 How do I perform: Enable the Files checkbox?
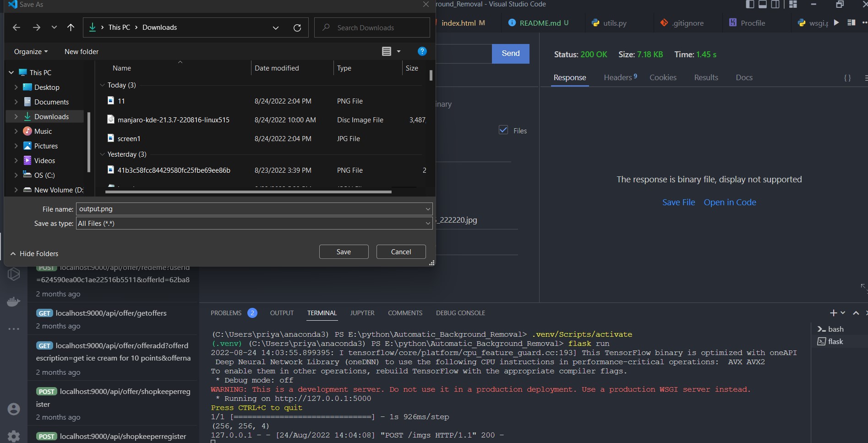(x=503, y=130)
